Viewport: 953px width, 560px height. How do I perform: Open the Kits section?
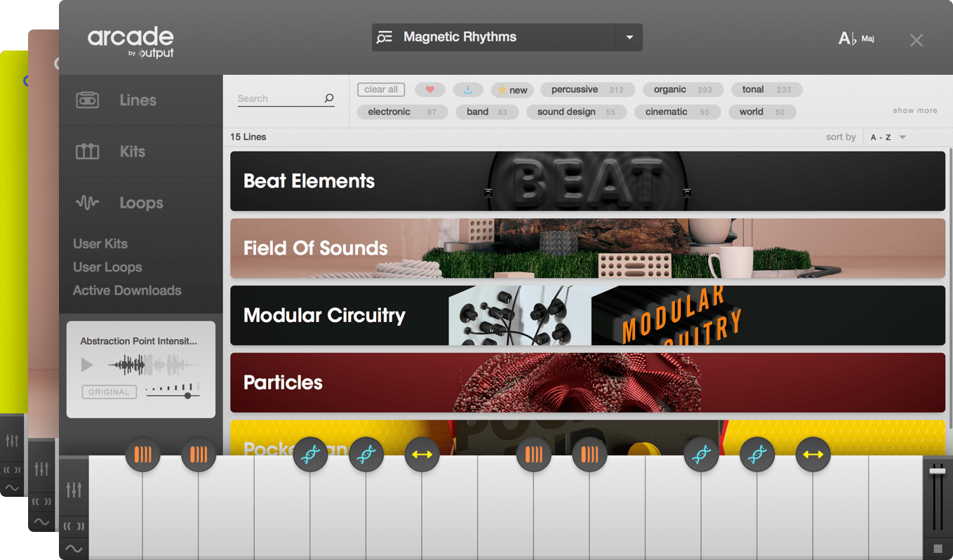click(x=140, y=152)
